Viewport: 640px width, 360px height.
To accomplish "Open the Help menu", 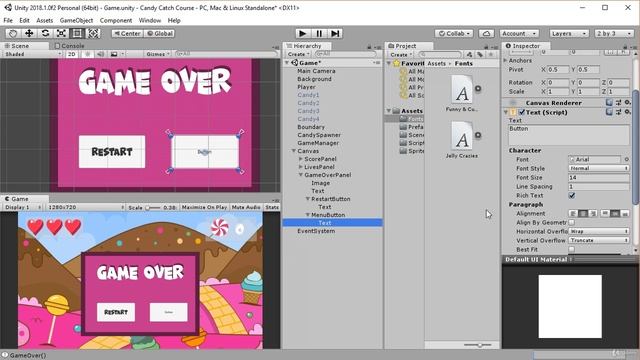I will point(174,20).
